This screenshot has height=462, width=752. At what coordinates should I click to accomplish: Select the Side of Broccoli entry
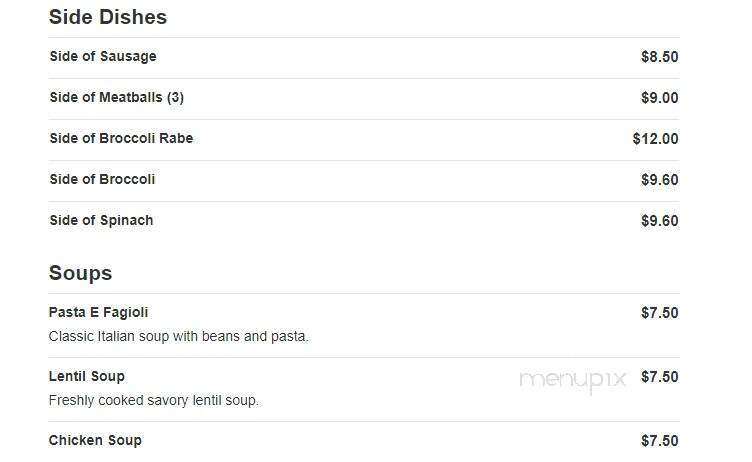tap(102, 179)
